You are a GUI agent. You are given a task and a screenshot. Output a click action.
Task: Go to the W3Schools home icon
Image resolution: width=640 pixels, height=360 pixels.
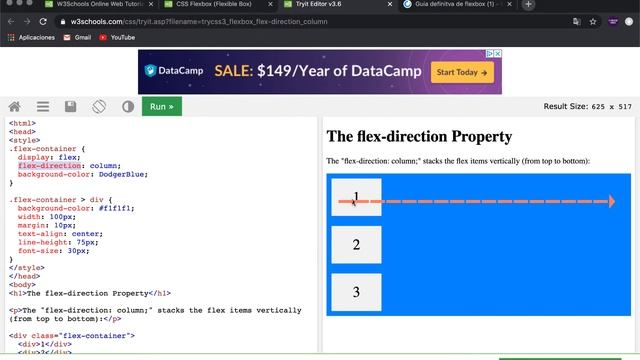[15, 107]
